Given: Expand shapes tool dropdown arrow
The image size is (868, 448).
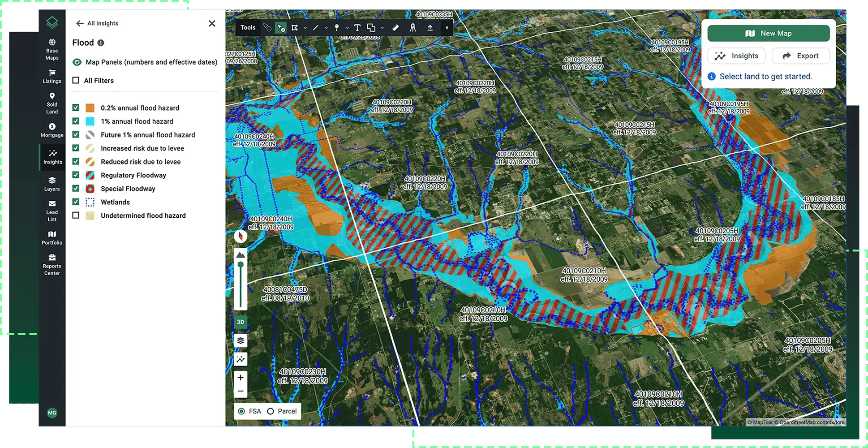Looking at the screenshot, I should tap(382, 28).
